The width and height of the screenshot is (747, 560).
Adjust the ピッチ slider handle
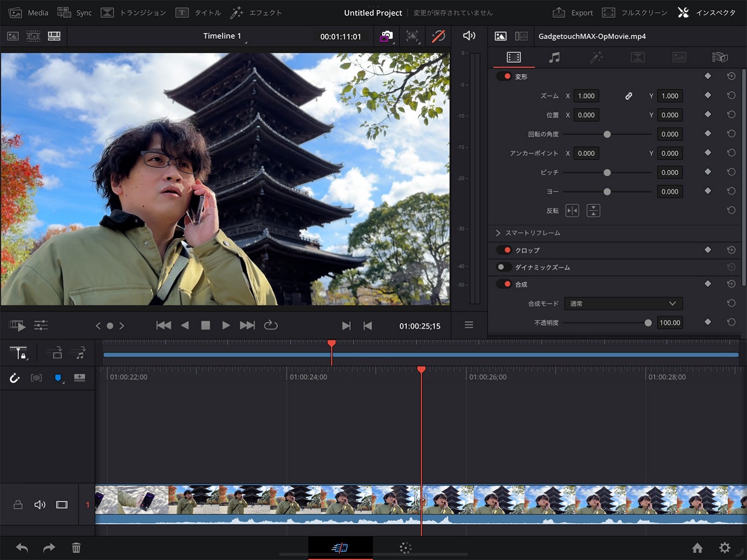coord(607,173)
